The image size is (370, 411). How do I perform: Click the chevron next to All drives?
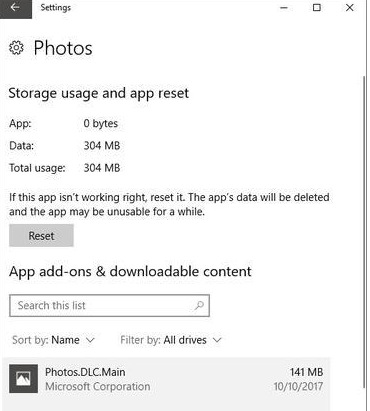click(x=217, y=340)
